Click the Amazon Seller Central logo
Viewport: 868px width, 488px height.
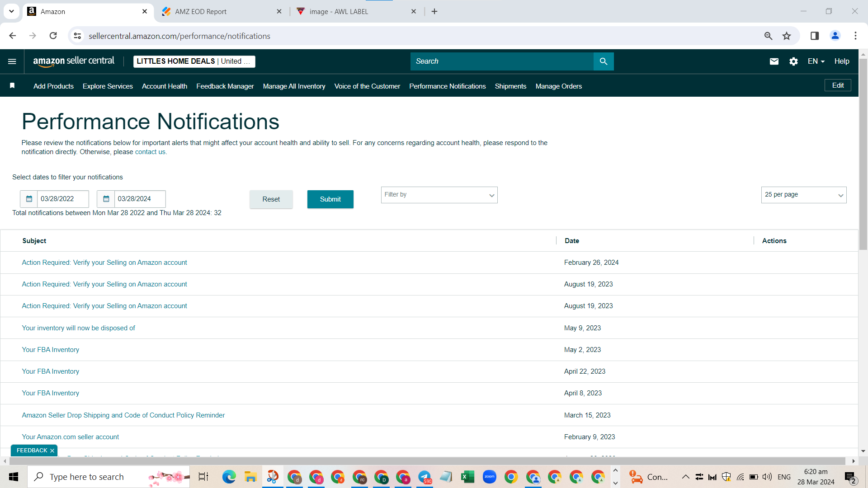(x=74, y=61)
